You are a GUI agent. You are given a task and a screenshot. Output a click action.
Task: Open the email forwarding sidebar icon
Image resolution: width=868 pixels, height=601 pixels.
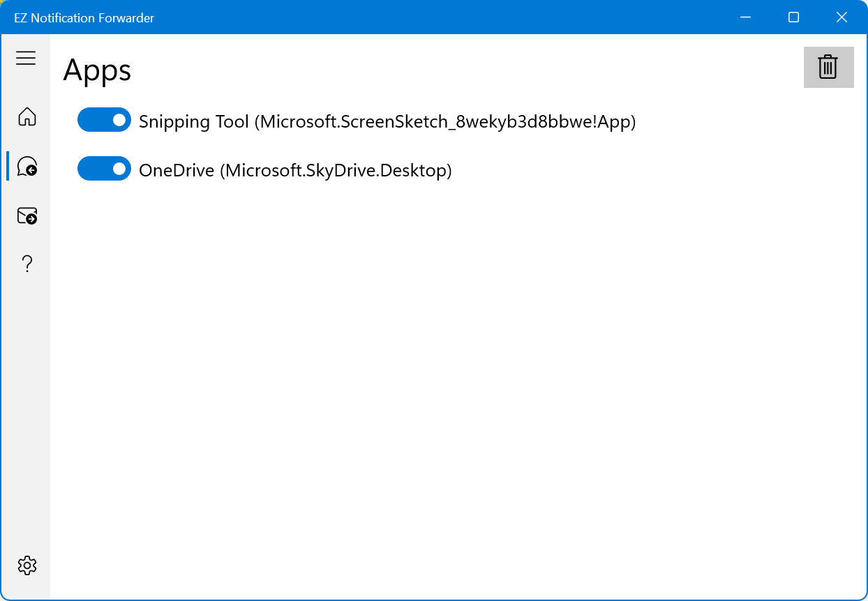point(27,215)
